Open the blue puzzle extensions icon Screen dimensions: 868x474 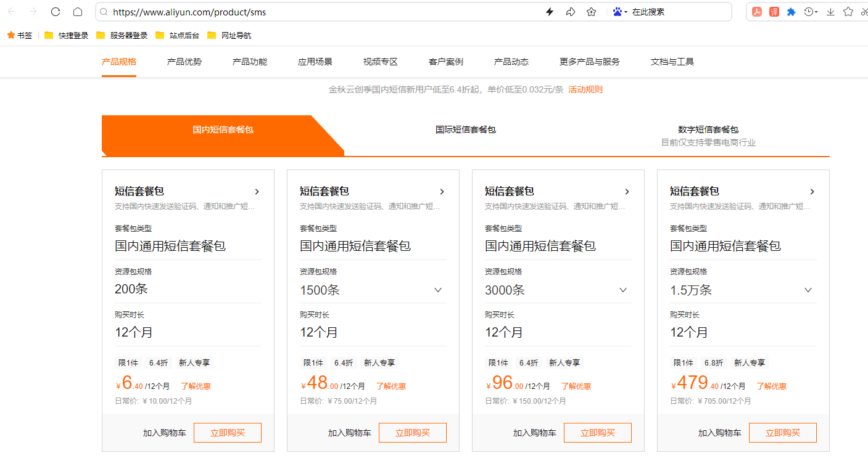pyautogui.click(x=792, y=12)
